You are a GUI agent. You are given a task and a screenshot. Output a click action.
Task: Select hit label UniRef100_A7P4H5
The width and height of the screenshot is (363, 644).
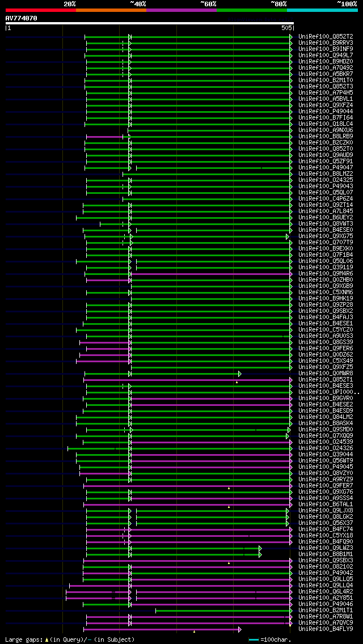pos(326,92)
